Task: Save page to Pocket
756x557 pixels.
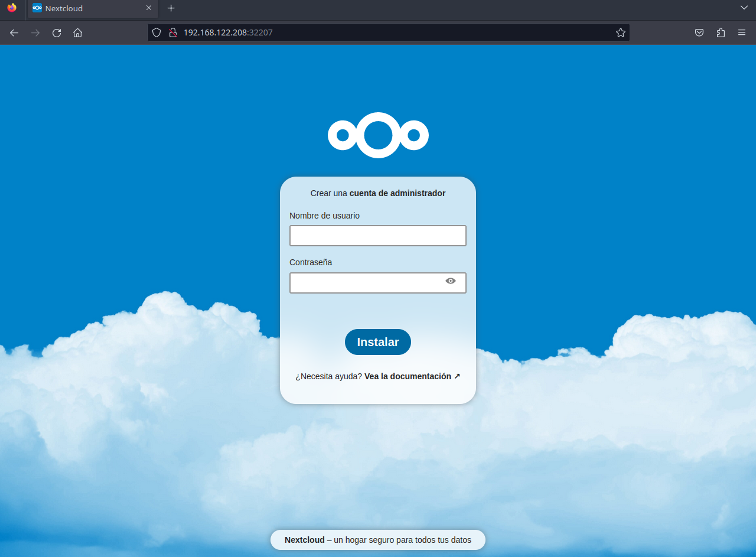Action: click(699, 33)
